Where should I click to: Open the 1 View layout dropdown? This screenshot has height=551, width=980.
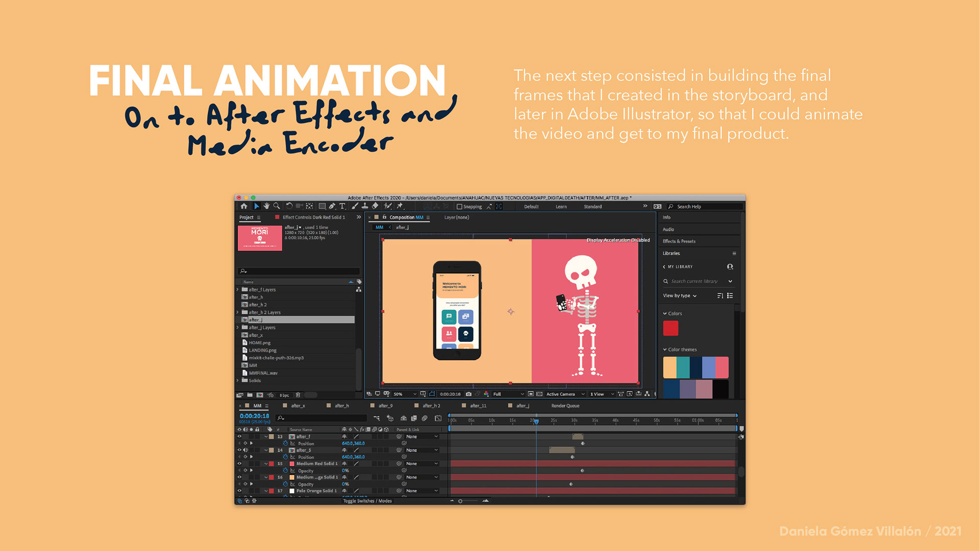pos(602,394)
